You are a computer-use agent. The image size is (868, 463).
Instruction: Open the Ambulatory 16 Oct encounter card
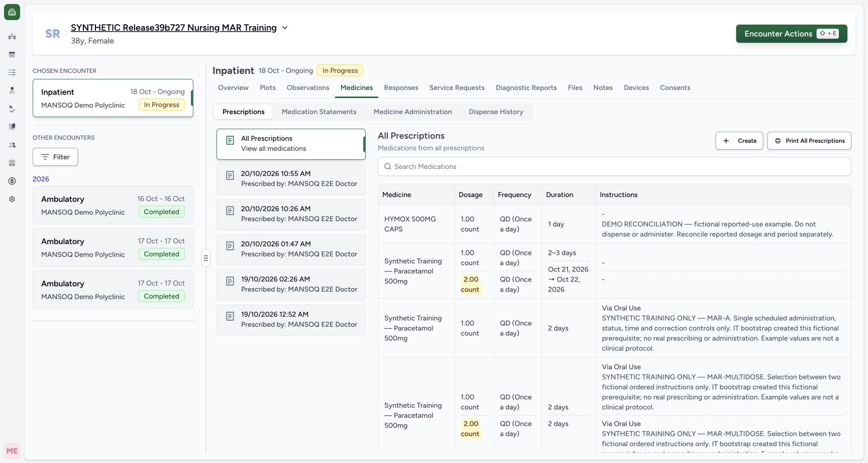[x=113, y=205]
